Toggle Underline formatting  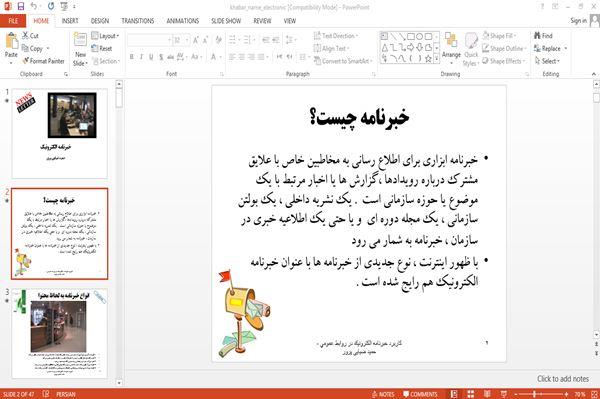[x=151, y=57]
